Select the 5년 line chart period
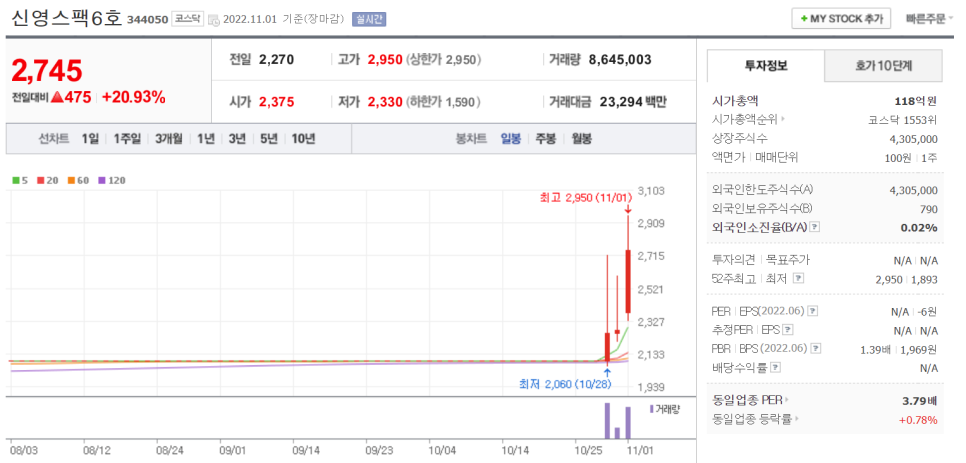 [x=269, y=139]
